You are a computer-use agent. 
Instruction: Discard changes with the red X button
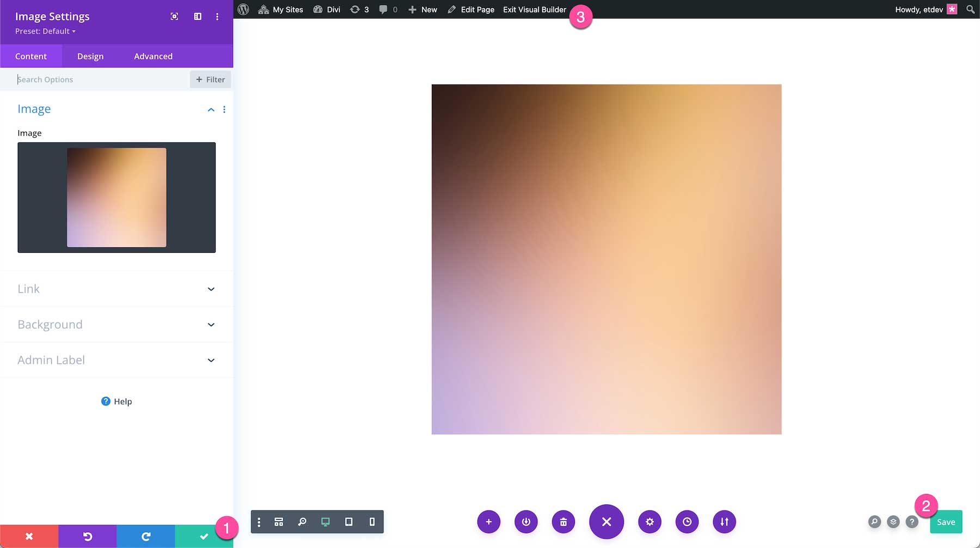(x=29, y=537)
